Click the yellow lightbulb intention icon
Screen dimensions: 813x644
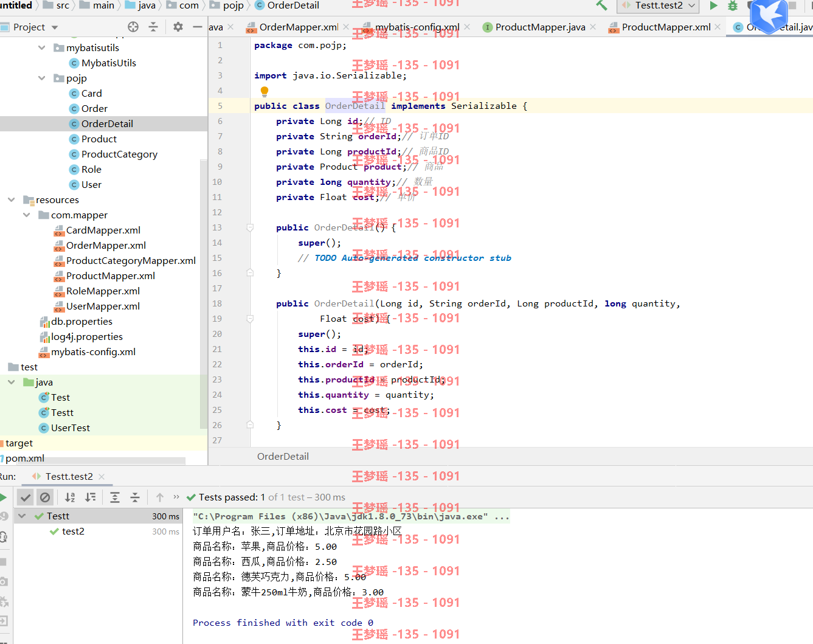(x=265, y=91)
